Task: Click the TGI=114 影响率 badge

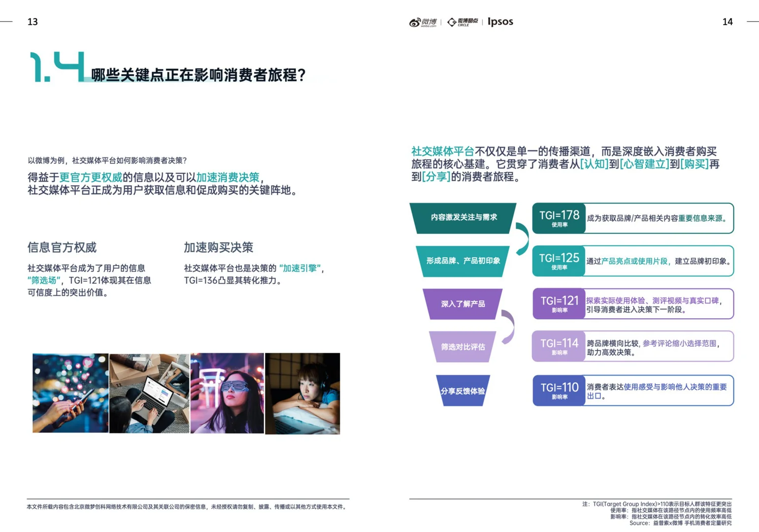Action: click(x=559, y=346)
